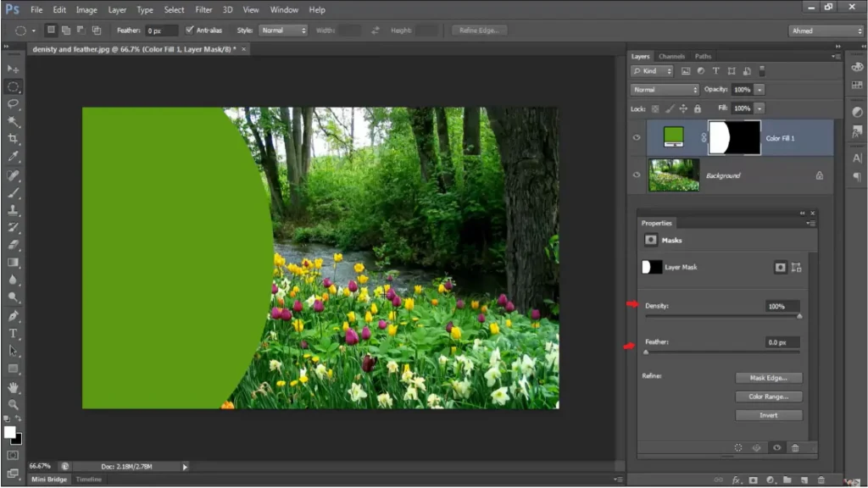The width and height of the screenshot is (868, 488).
Task: Select the Pen tool
Action: click(14, 316)
